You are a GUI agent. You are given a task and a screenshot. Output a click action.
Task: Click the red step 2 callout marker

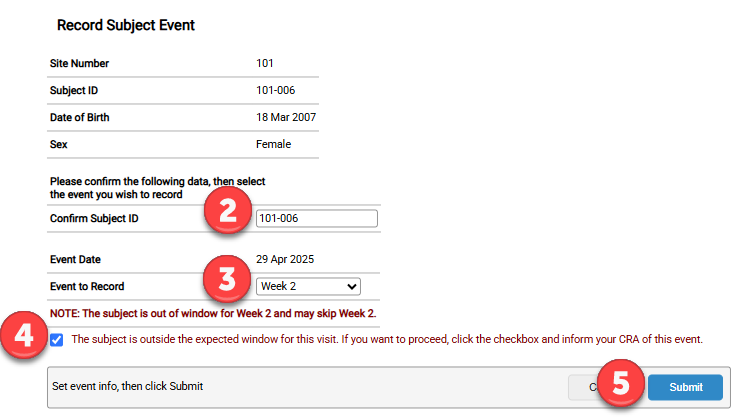point(228,212)
